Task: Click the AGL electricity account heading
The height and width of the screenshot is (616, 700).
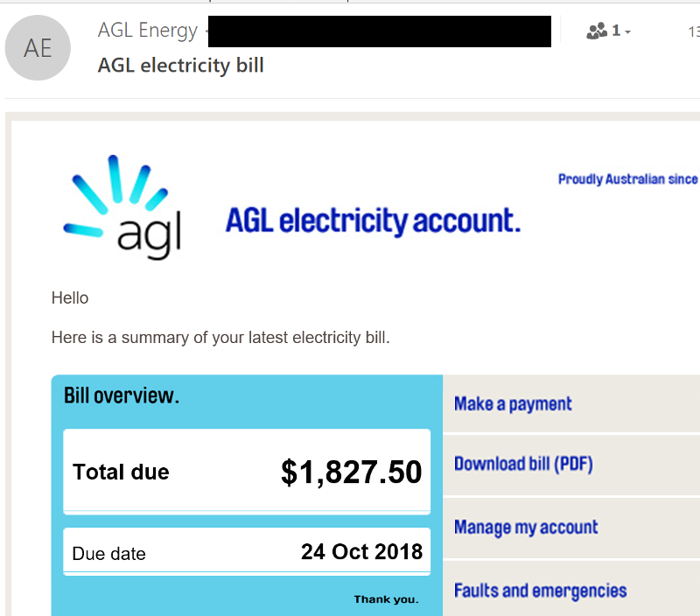Action: click(x=373, y=221)
